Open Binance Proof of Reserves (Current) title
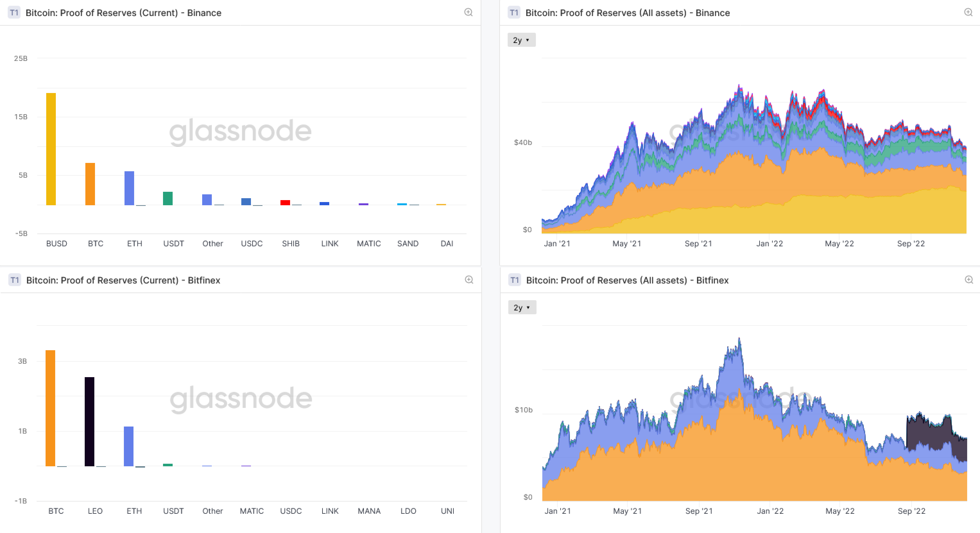Viewport: 980px width, 533px height. pos(123,13)
